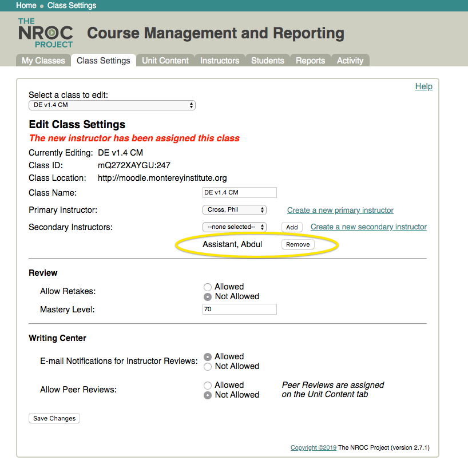The image size is (468, 476).
Task: Click the Home breadcrumb link
Action: pyautogui.click(x=26, y=6)
